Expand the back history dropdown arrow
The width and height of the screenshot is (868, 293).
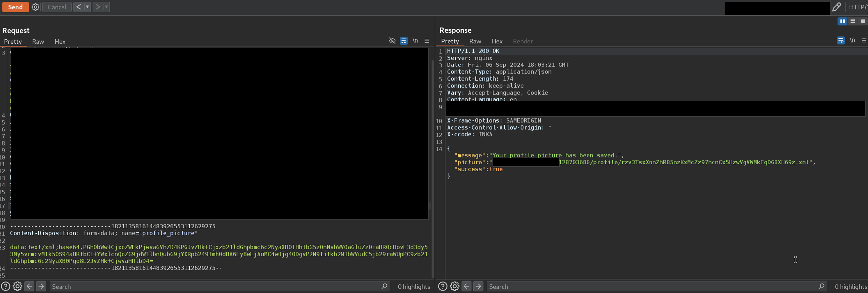pyautogui.click(x=87, y=7)
